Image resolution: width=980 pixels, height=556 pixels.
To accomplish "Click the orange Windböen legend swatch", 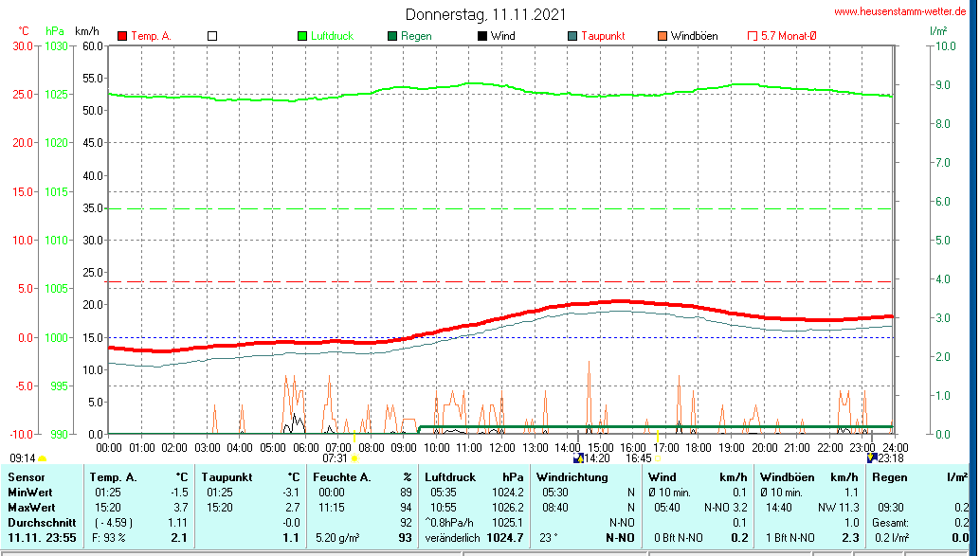I will (662, 36).
